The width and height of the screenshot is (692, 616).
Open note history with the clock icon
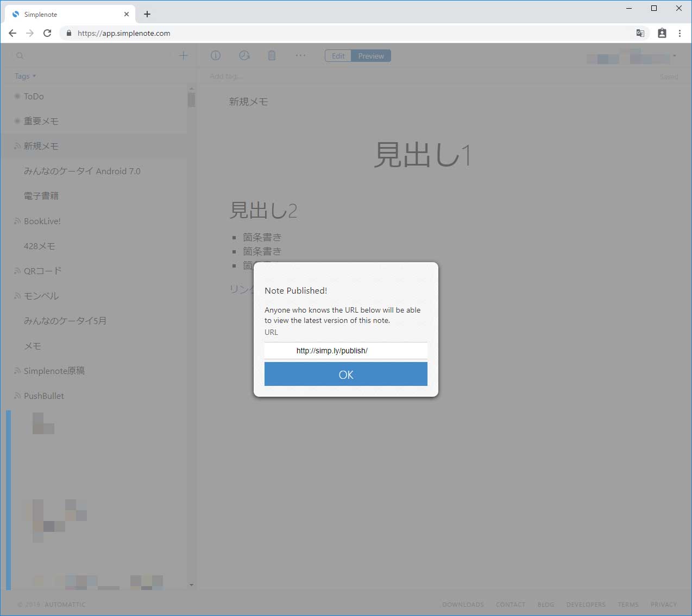[x=244, y=55]
